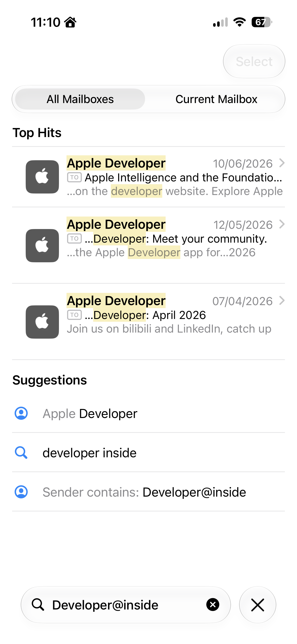Tap the 12/05/2026 date label

pos(243,225)
